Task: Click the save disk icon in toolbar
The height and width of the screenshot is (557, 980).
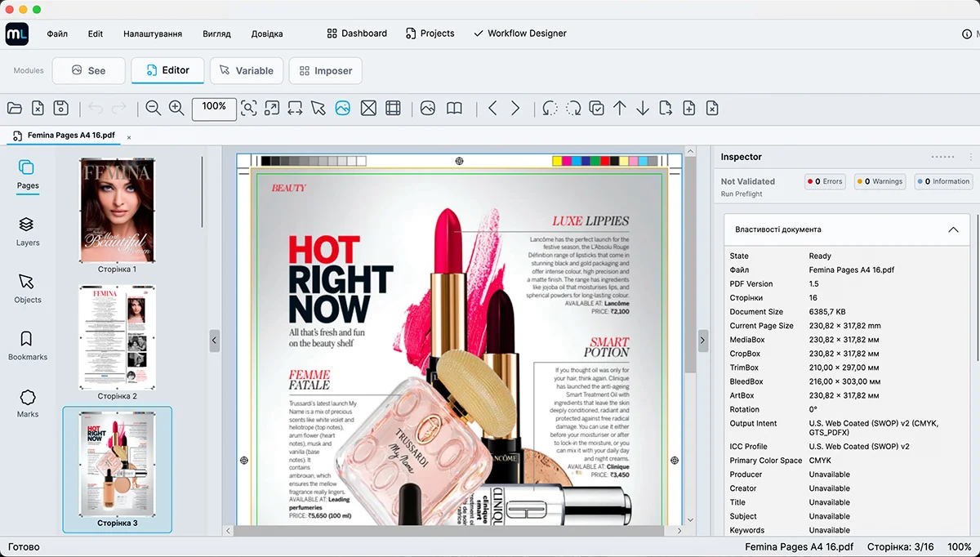Action: tap(60, 108)
